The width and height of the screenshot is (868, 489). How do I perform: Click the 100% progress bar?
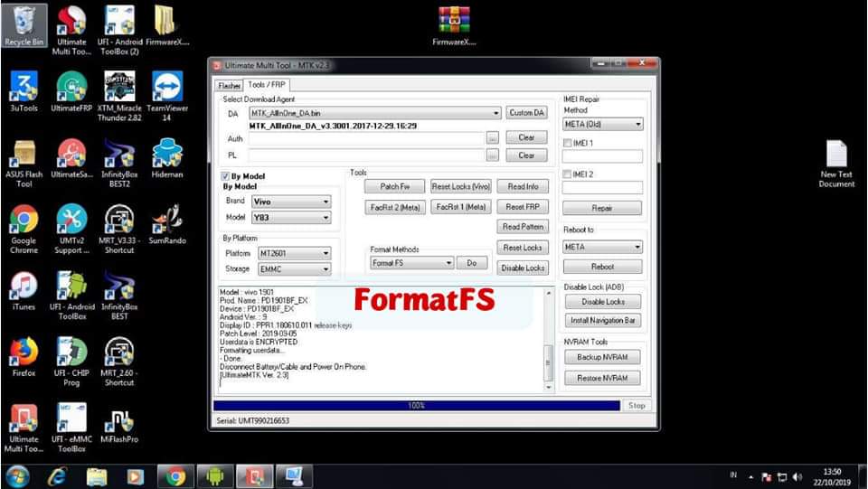click(417, 406)
